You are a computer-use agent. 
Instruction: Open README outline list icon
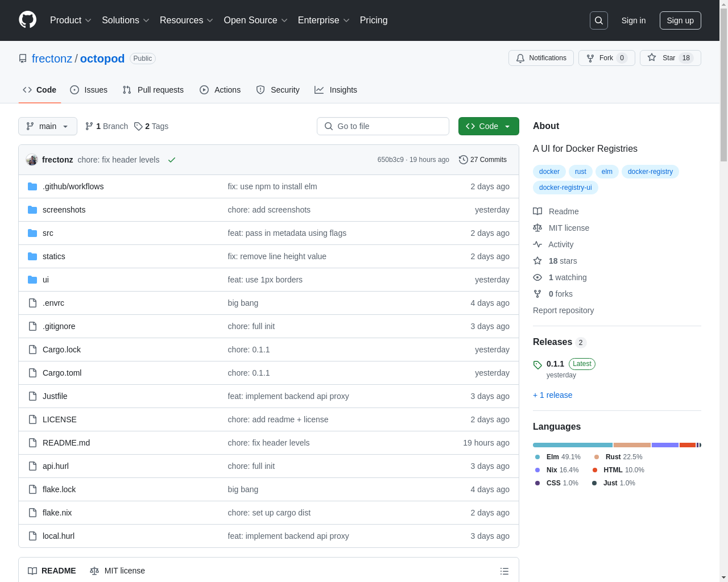(x=504, y=571)
